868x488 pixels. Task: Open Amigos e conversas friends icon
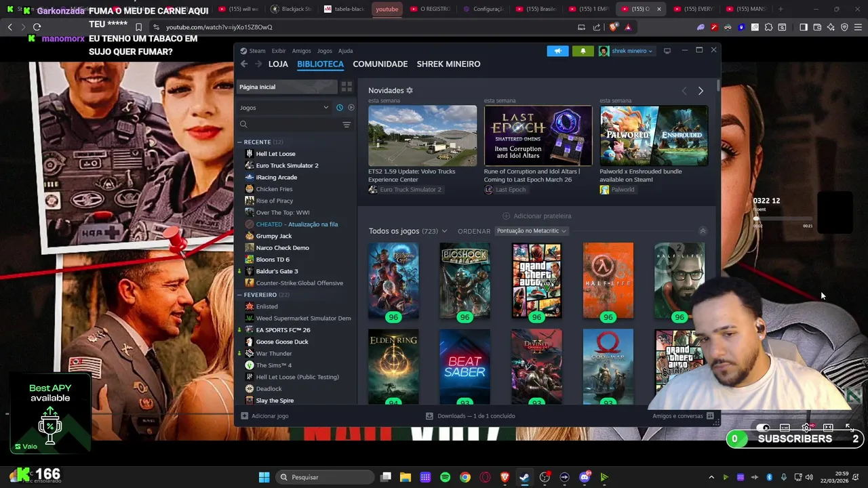(710, 416)
